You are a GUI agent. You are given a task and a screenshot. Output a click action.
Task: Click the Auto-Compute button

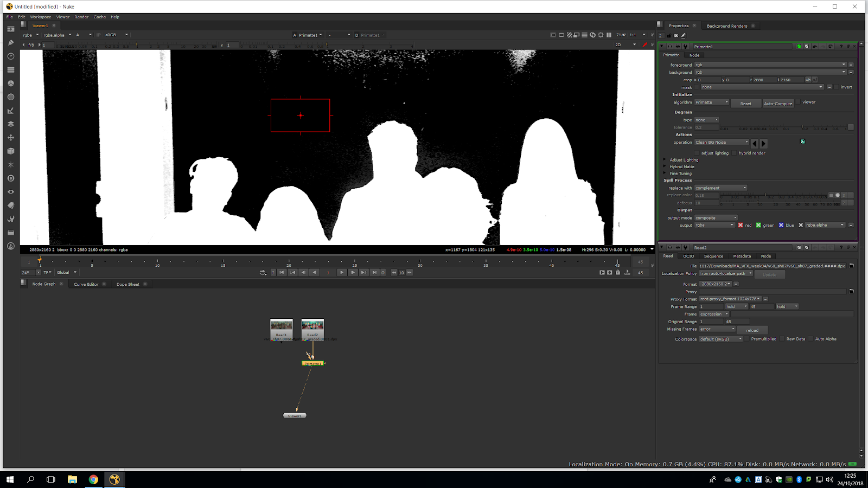[778, 104]
